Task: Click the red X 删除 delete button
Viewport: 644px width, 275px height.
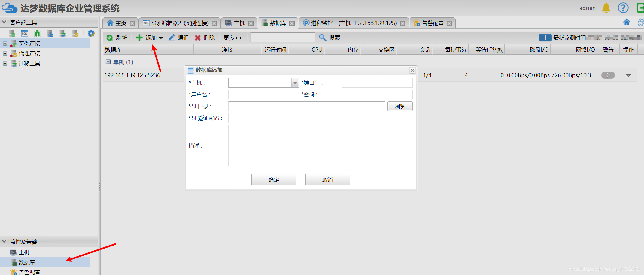Action: [205, 38]
